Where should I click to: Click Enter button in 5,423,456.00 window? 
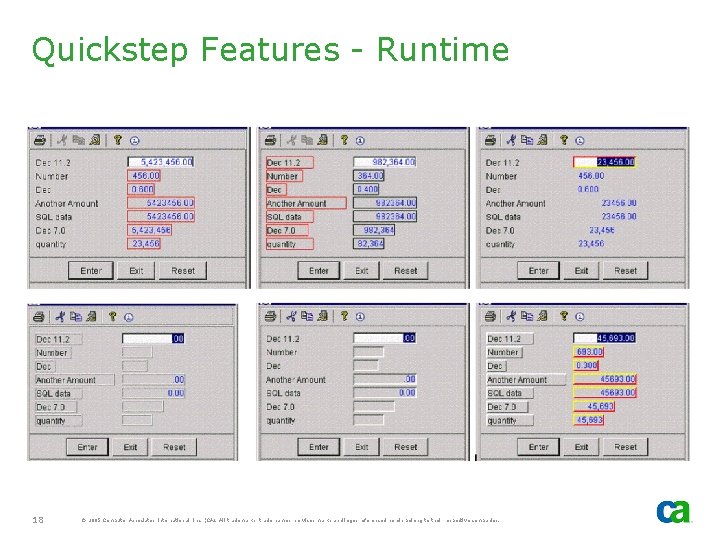(x=91, y=270)
